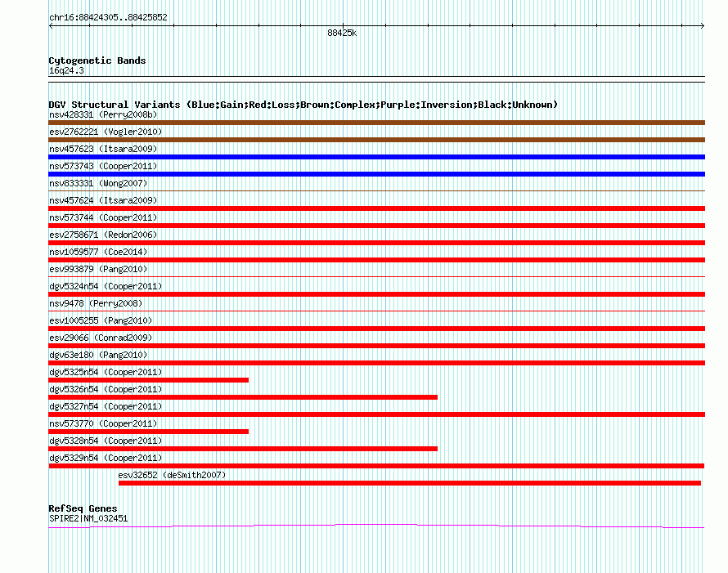Click the SPIRE2|NM_032451 gene label
The width and height of the screenshot is (728, 573).
[88, 519]
